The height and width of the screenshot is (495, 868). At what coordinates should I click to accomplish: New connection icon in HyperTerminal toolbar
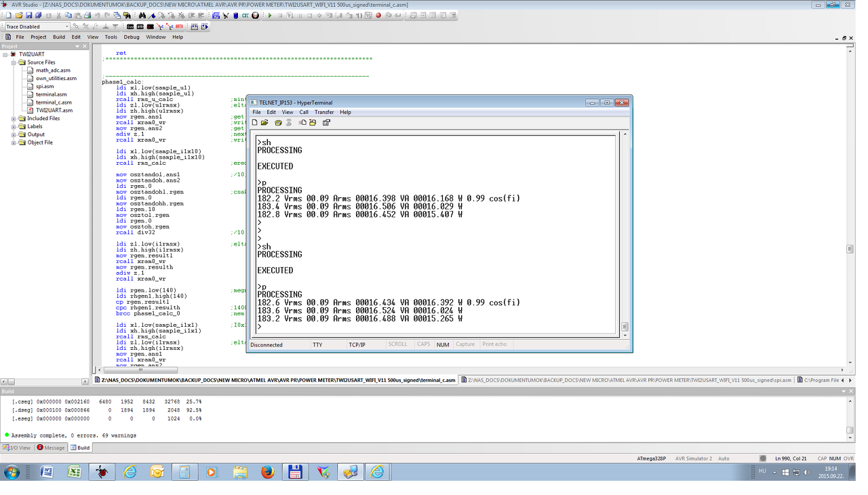pyautogui.click(x=254, y=123)
